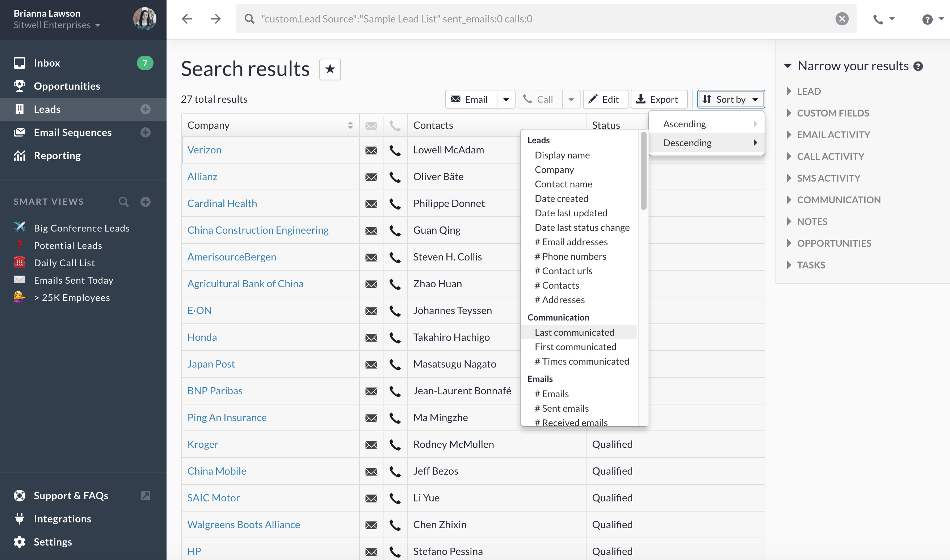Click the back navigation arrow
The width and height of the screenshot is (950, 560).
click(187, 19)
